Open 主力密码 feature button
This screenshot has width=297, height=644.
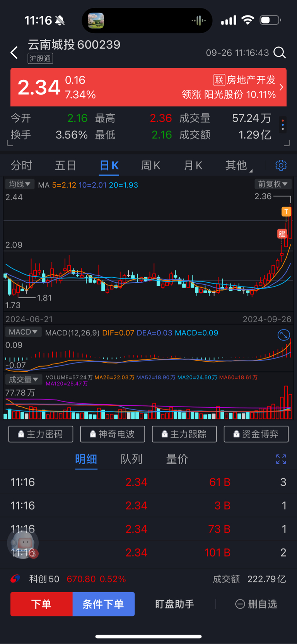coord(41,434)
